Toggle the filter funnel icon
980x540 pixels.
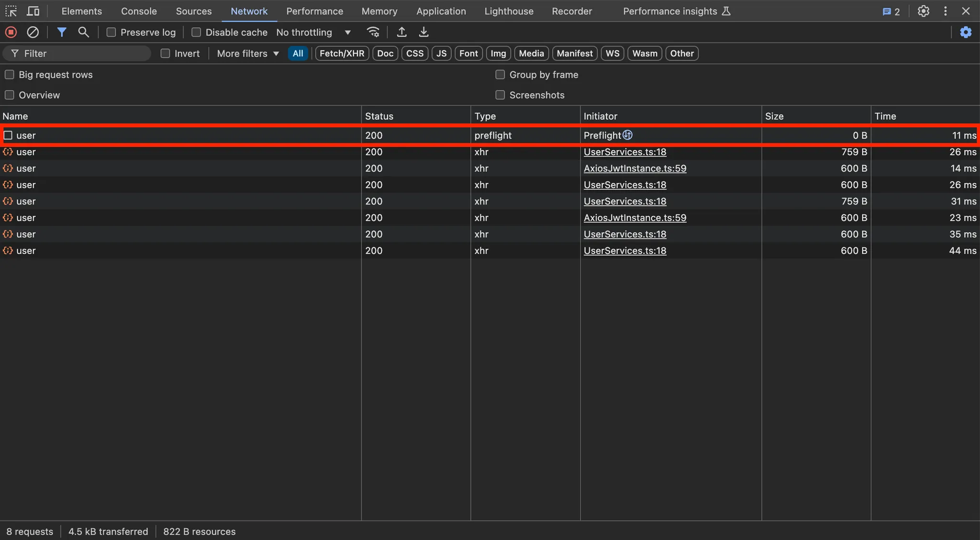point(62,32)
